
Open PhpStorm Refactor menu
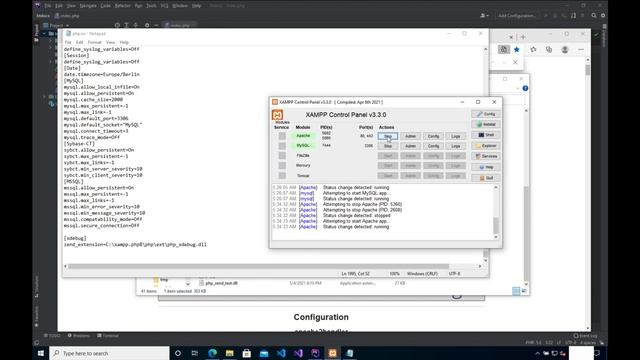click(122, 6)
